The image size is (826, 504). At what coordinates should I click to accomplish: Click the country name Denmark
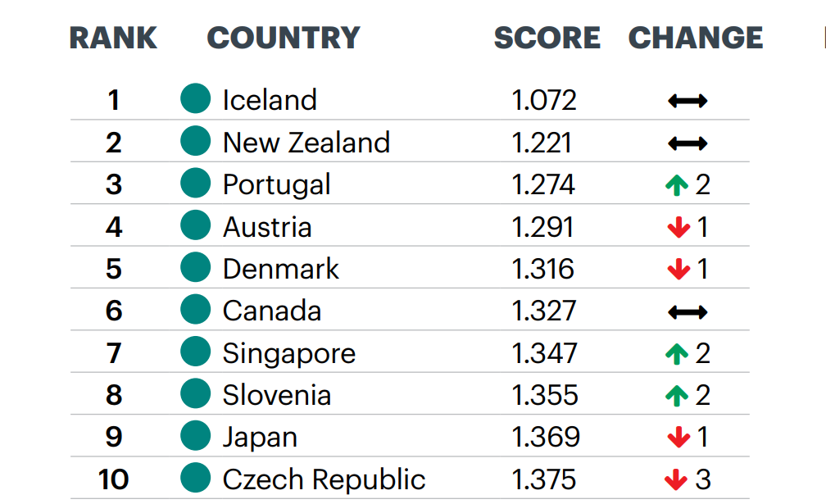(x=281, y=269)
